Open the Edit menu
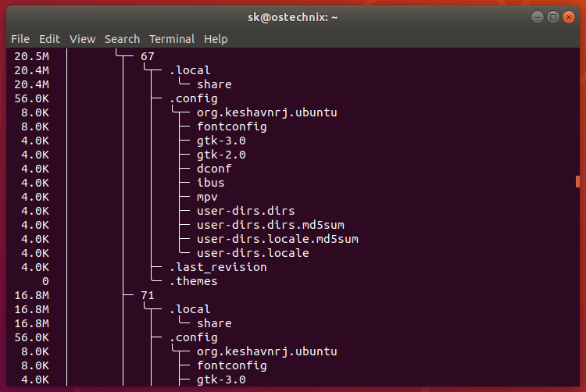The image size is (586, 392). [49, 39]
